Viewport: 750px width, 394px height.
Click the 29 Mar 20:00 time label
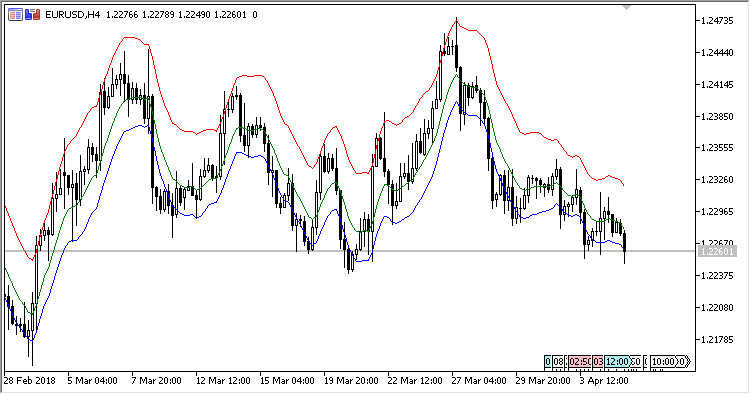[x=543, y=381]
